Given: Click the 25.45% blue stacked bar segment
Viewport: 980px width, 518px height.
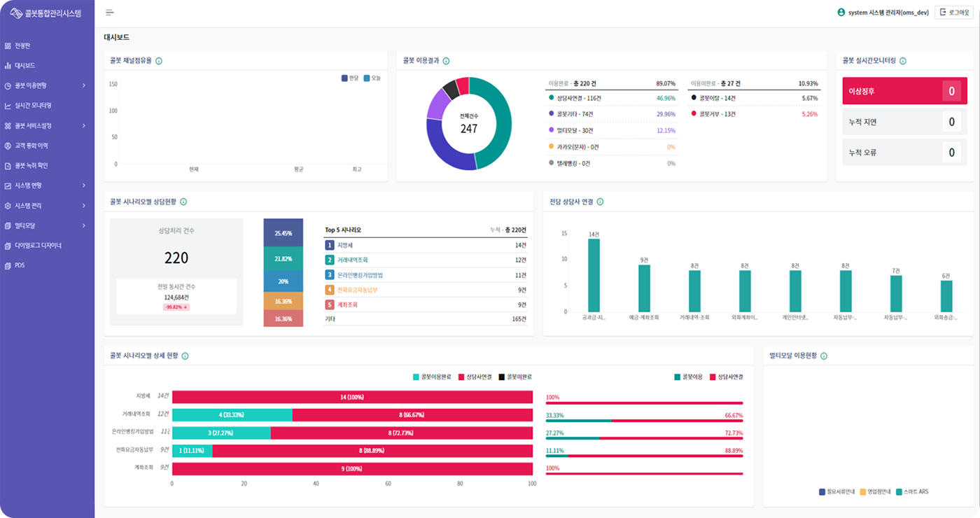Looking at the screenshot, I should (283, 233).
